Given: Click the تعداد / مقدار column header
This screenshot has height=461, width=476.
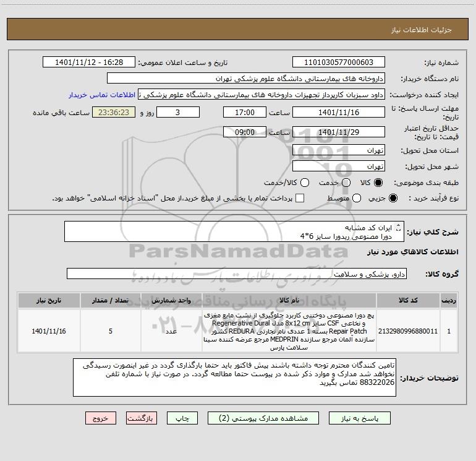Looking at the screenshot, I should coord(111,301).
